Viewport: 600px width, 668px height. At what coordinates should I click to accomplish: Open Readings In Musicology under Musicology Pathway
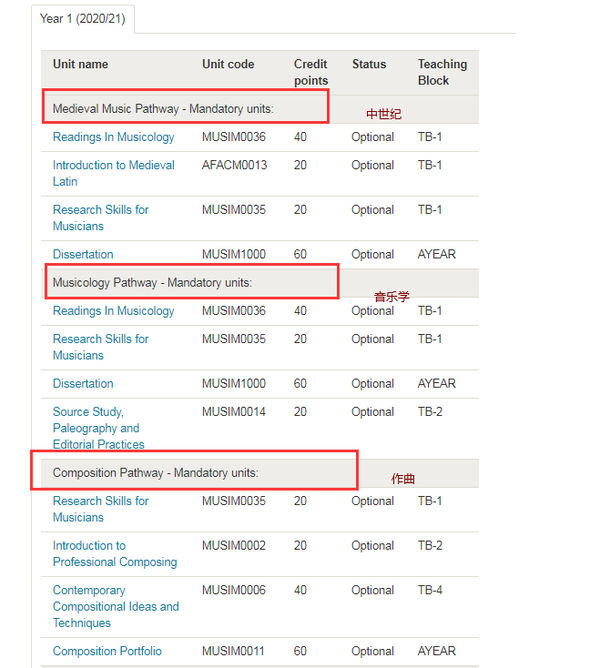coord(113,311)
